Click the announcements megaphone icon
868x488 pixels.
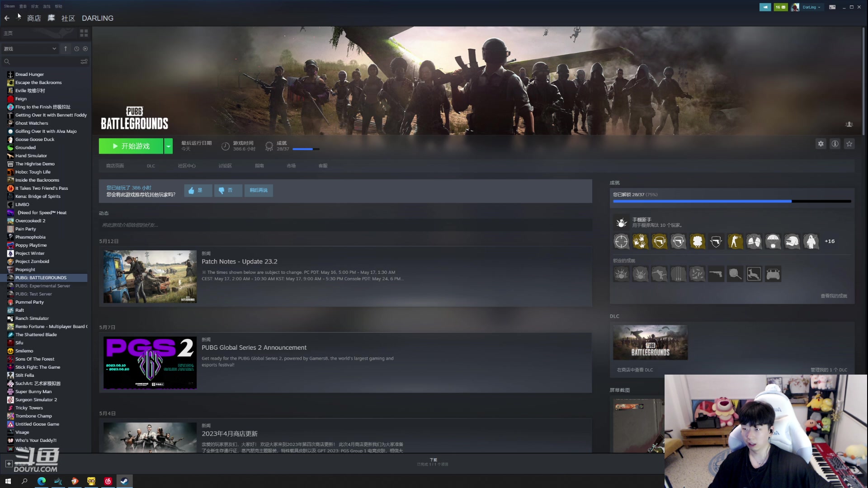pos(765,7)
